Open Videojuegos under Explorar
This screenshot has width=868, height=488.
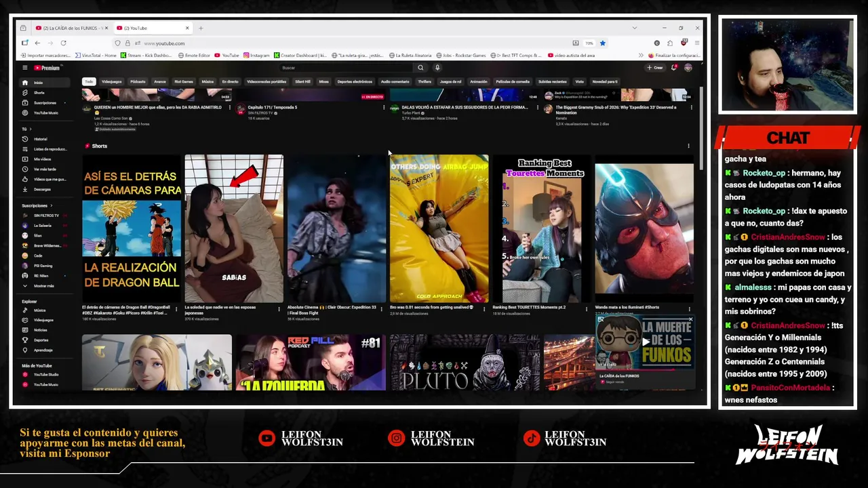click(45, 320)
